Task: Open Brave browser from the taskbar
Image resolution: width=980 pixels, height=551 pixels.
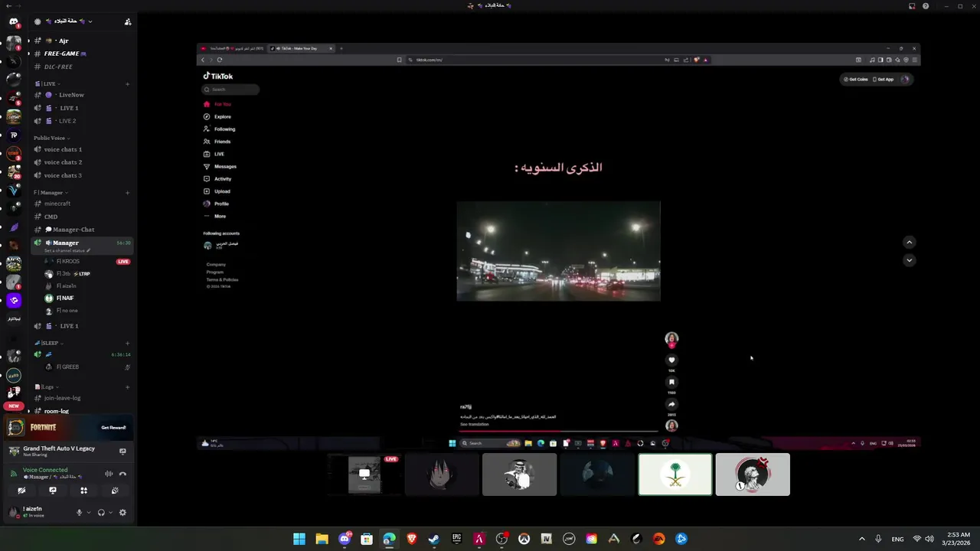Action: click(412, 539)
